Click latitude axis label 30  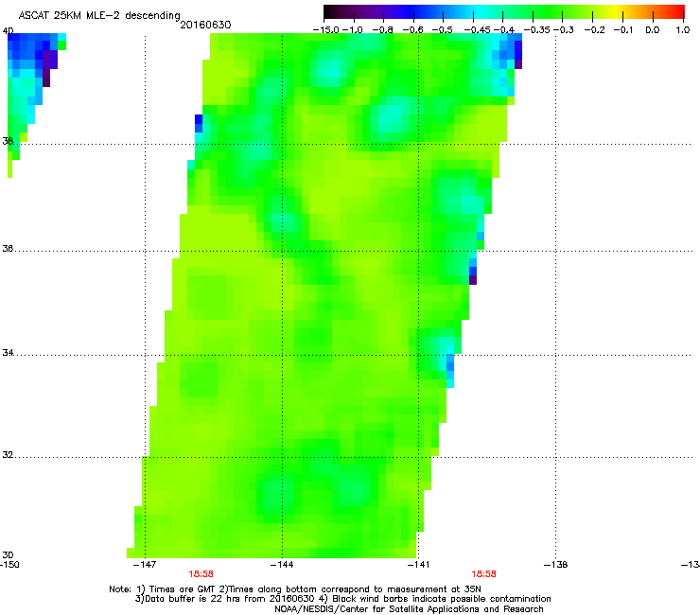[x=8, y=554]
